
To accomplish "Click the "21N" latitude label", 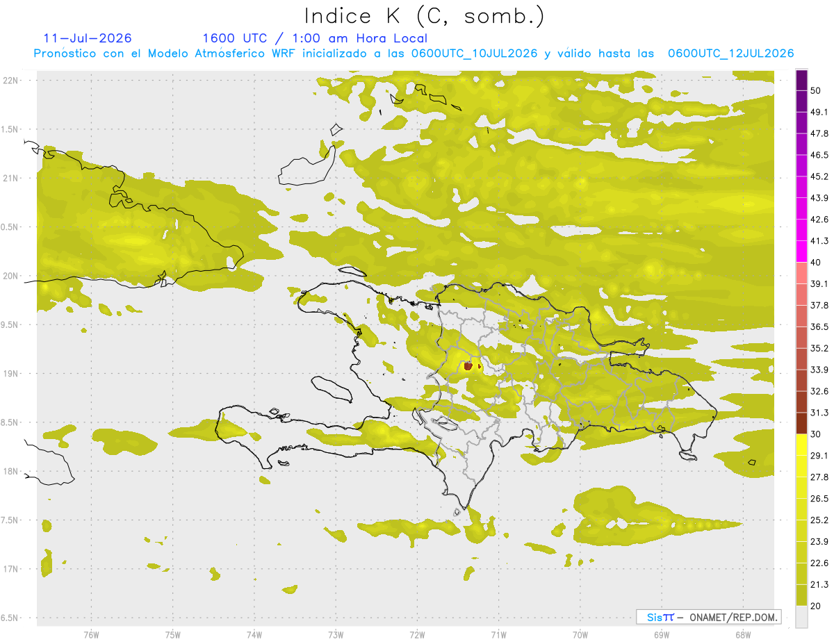I will click(12, 179).
